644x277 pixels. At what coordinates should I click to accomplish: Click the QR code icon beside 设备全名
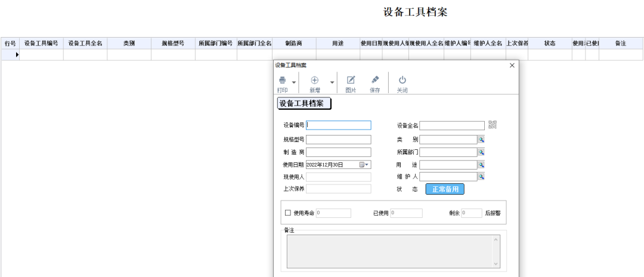click(493, 125)
